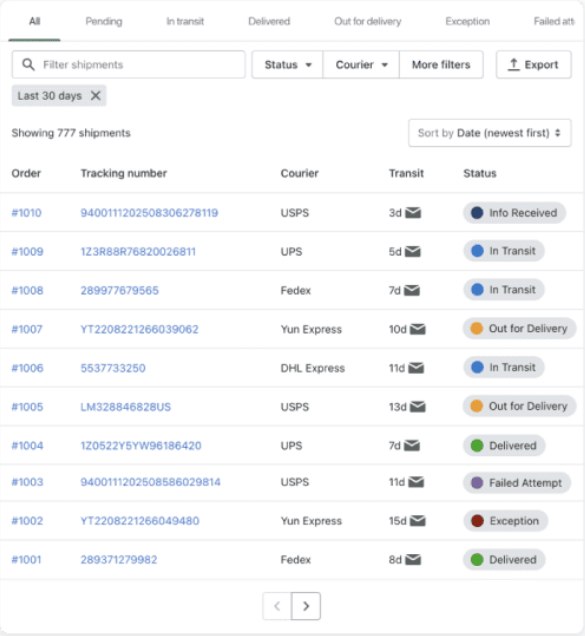
Task: Open order #1007 link
Action: [27, 329]
